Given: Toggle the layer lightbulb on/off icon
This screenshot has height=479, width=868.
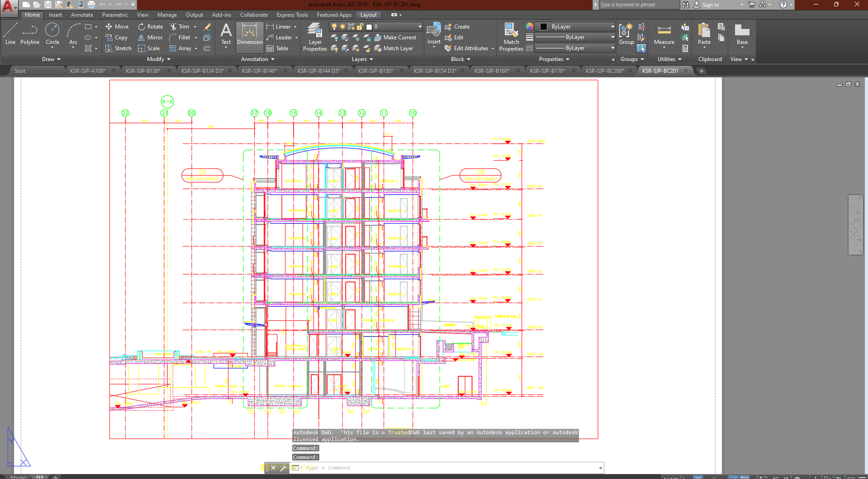Looking at the screenshot, I should point(334,27).
